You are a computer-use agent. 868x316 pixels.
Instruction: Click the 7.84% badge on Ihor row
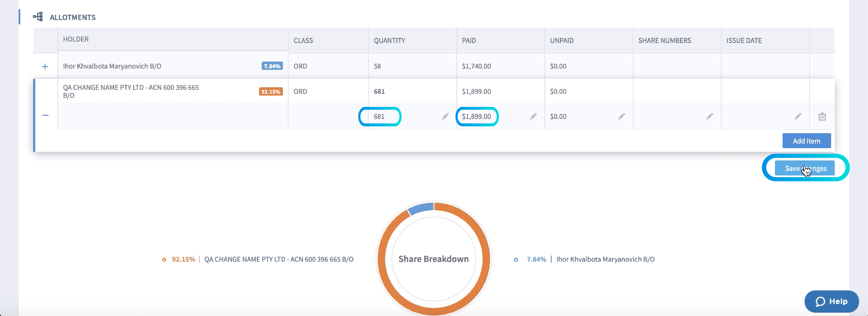point(272,66)
